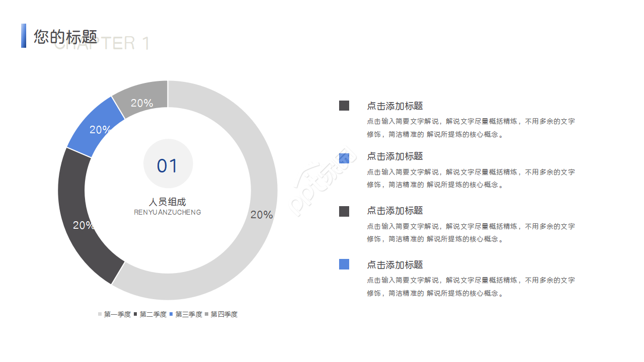Select the "RENYUANZUCHENG" subtitle text
This screenshot has width=644, height=362.
click(x=168, y=213)
